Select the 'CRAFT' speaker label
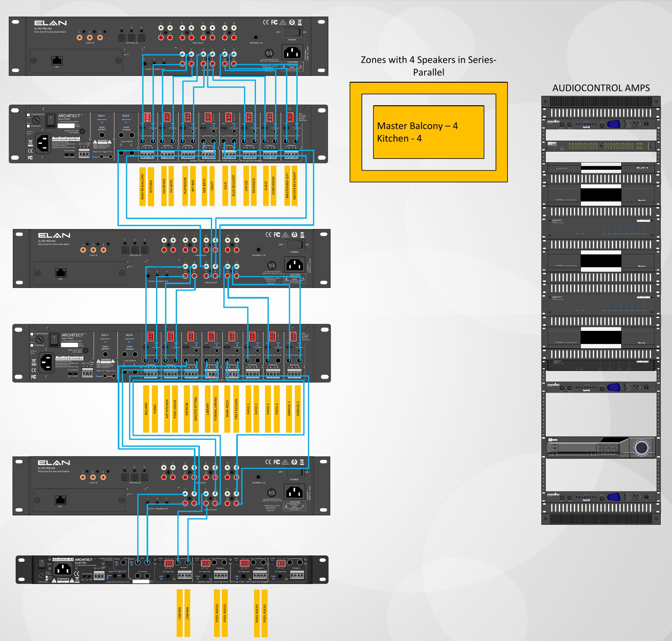The image size is (672, 641). click(212, 186)
